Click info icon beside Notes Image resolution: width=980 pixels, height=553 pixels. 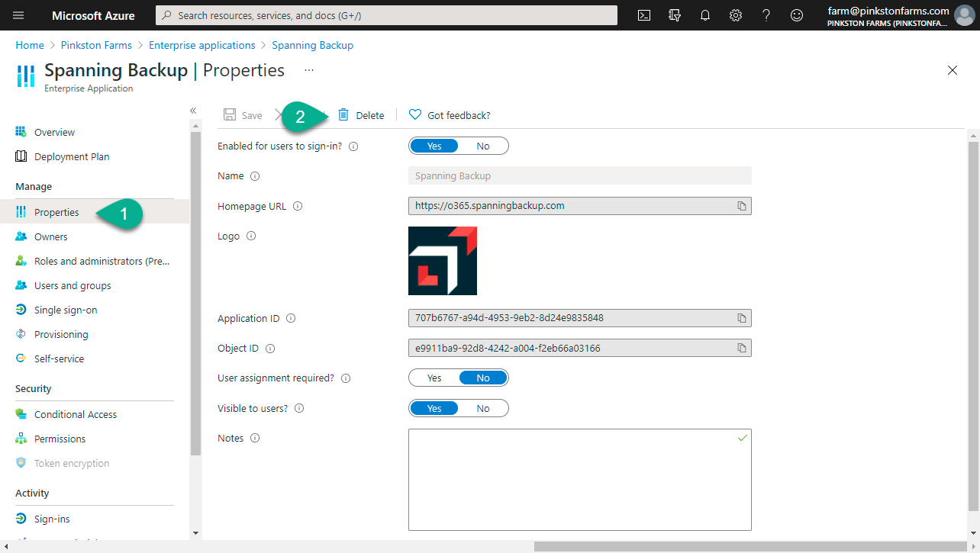255,439
